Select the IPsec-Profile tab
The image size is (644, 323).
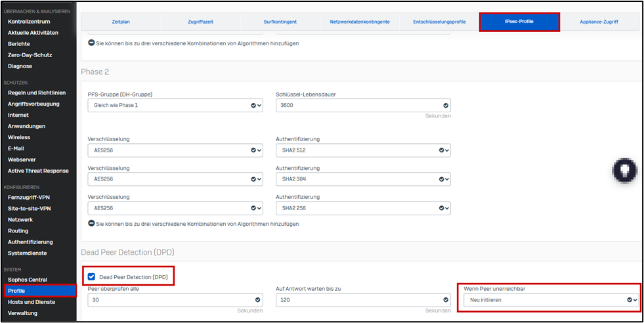(x=519, y=22)
